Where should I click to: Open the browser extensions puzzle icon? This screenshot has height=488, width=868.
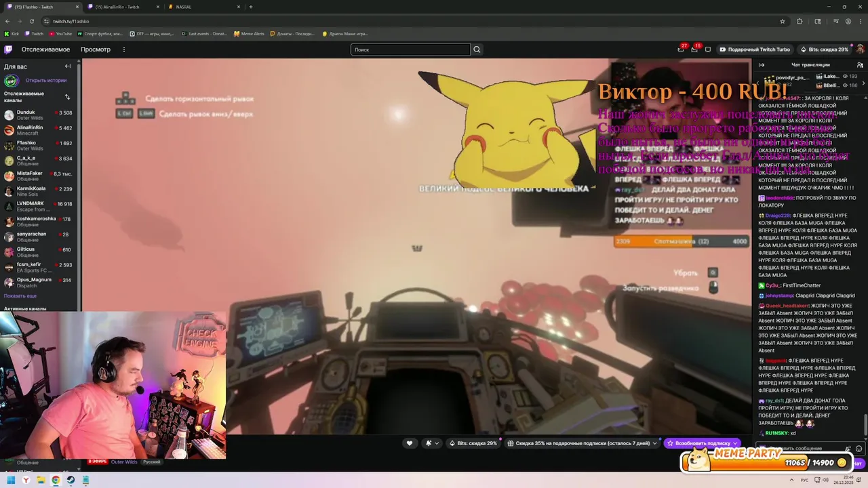tap(800, 21)
